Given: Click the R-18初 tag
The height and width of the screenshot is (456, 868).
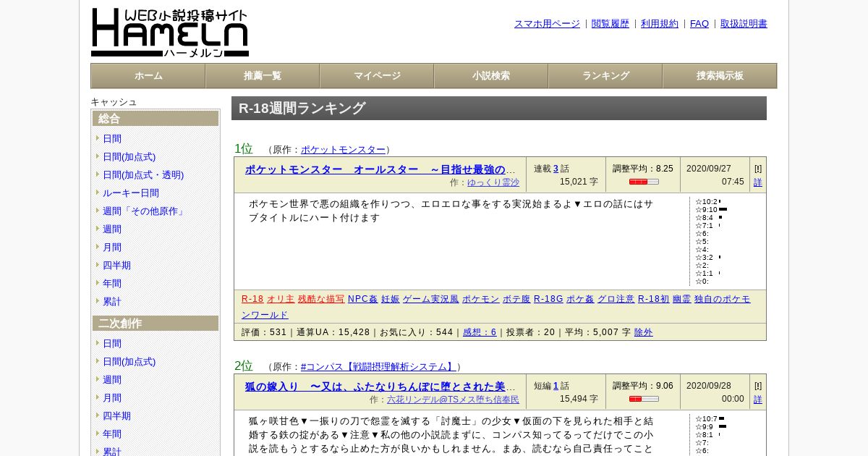Looking at the screenshot, I should (654, 299).
